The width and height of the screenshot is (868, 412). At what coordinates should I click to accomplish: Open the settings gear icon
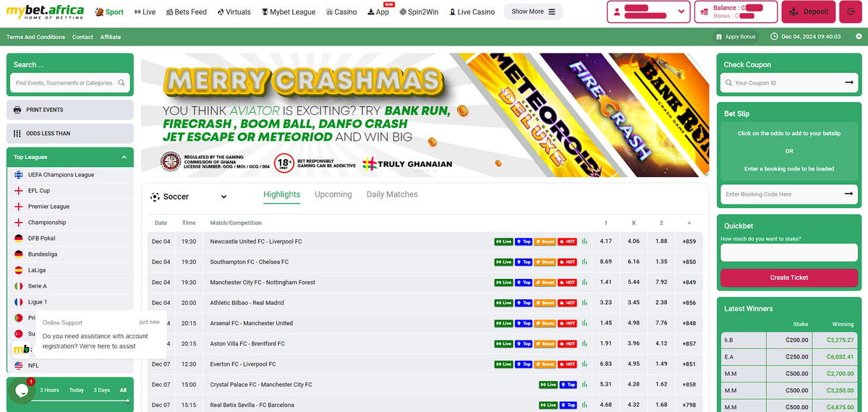tap(859, 36)
